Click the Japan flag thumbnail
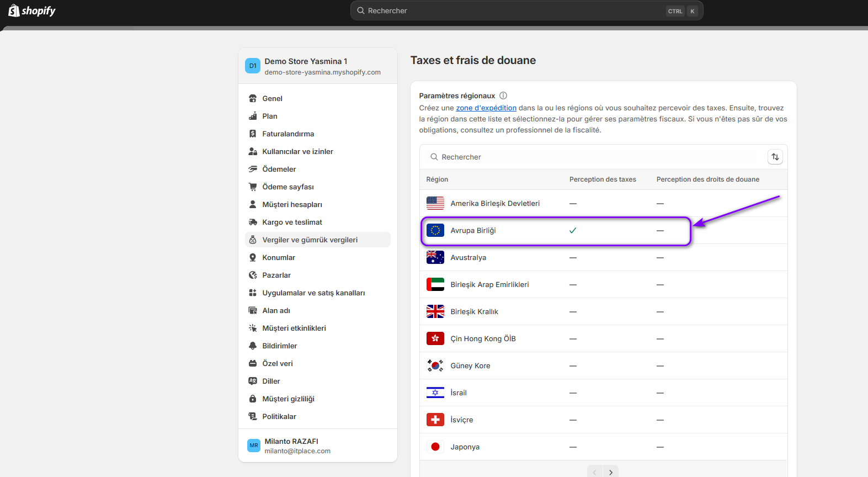Screen dimensions: 868x477 tap(435, 447)
